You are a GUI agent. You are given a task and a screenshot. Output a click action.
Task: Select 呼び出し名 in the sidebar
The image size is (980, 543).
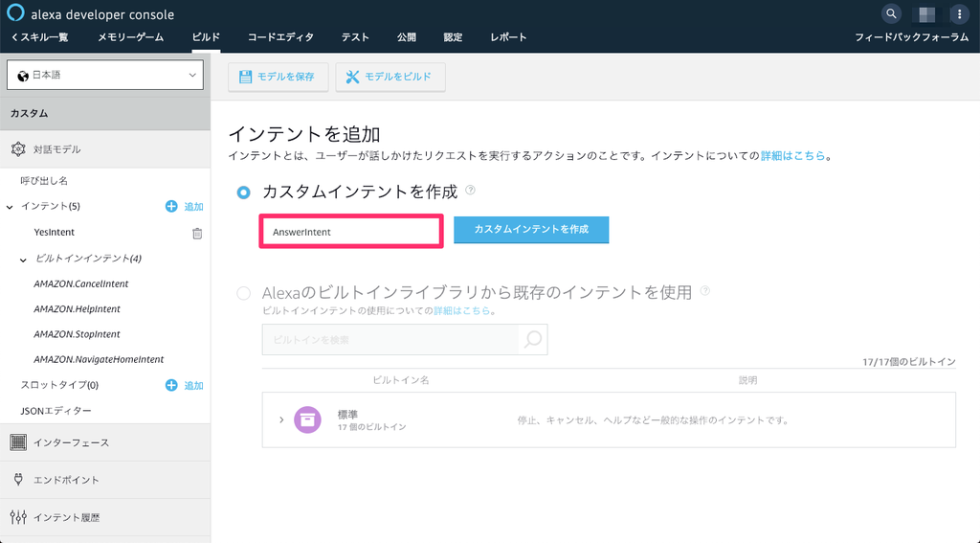pyautogui.click(x=44, y=181)
